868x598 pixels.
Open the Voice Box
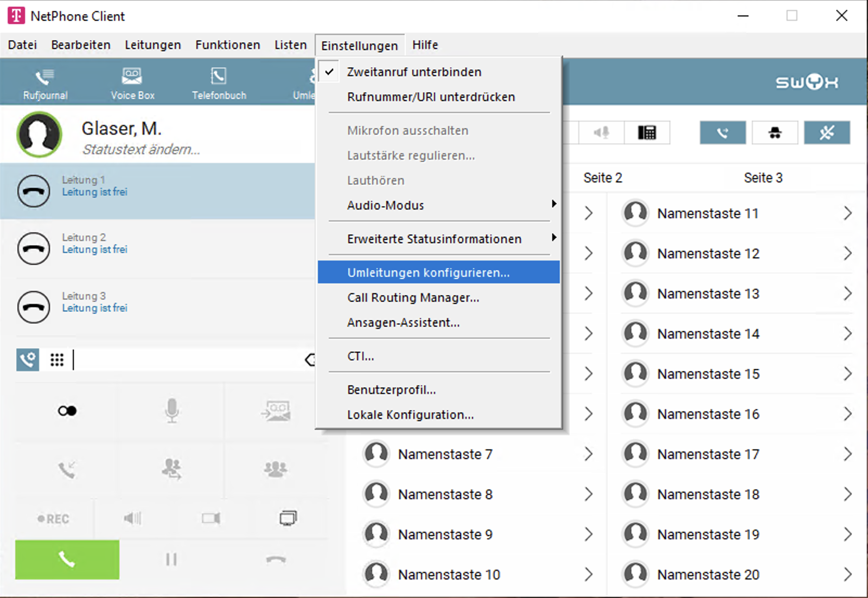point(132,83)
